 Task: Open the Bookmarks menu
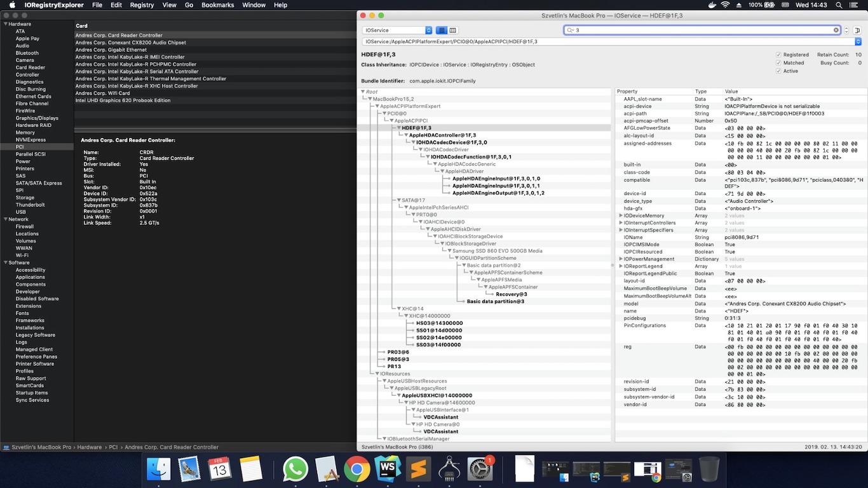click(x=217, y=5)
